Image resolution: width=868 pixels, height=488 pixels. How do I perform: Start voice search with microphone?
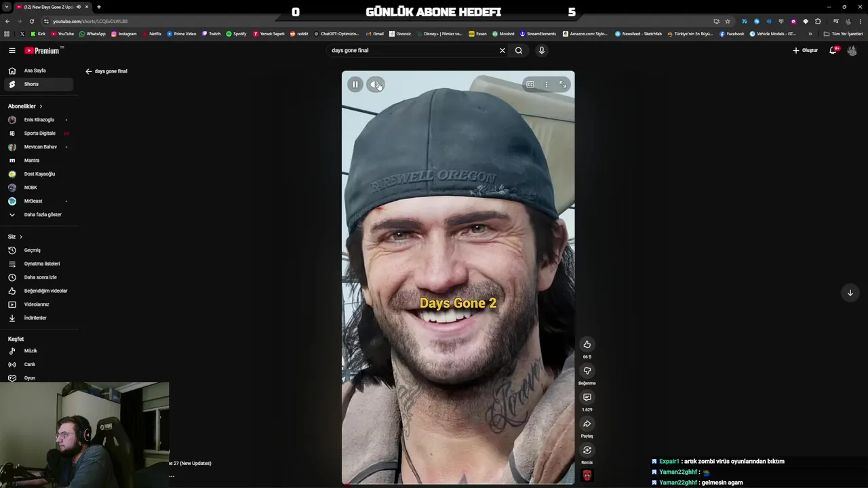(542, 50)
